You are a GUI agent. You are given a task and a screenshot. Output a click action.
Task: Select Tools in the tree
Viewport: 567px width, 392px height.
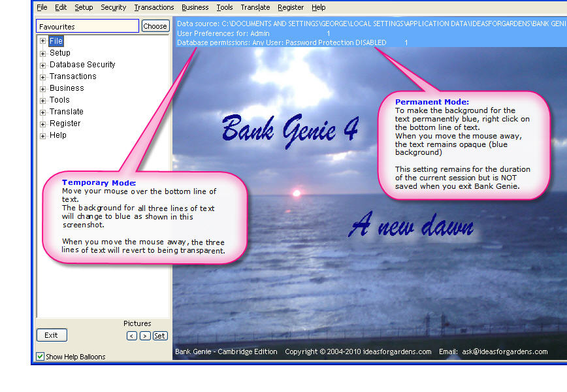pyautogui.click(x=59, y=100)
